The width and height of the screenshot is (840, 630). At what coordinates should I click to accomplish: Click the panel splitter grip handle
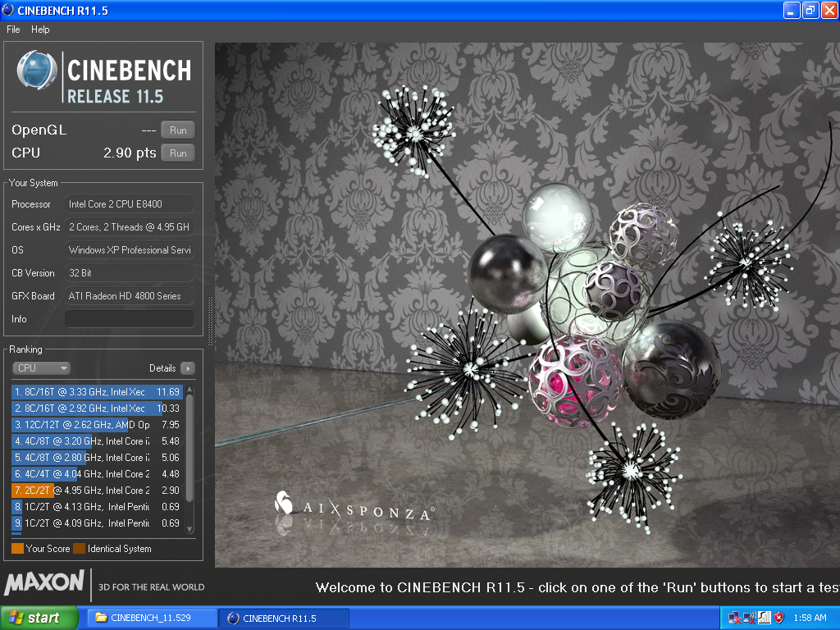tap(210, 321)
